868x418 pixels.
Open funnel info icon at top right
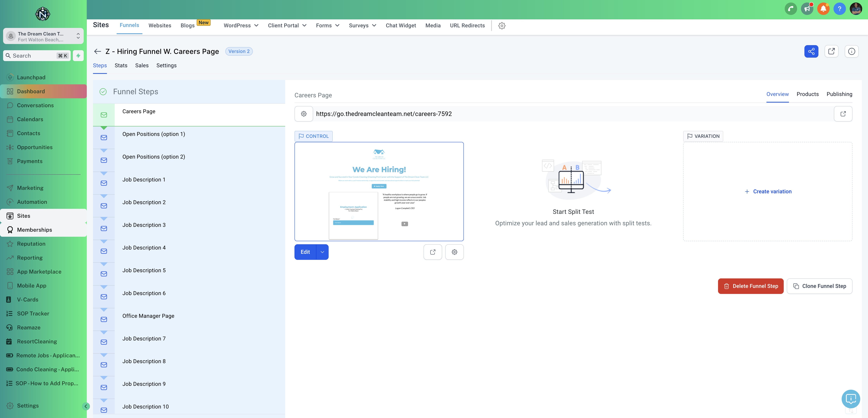point(852,51)
